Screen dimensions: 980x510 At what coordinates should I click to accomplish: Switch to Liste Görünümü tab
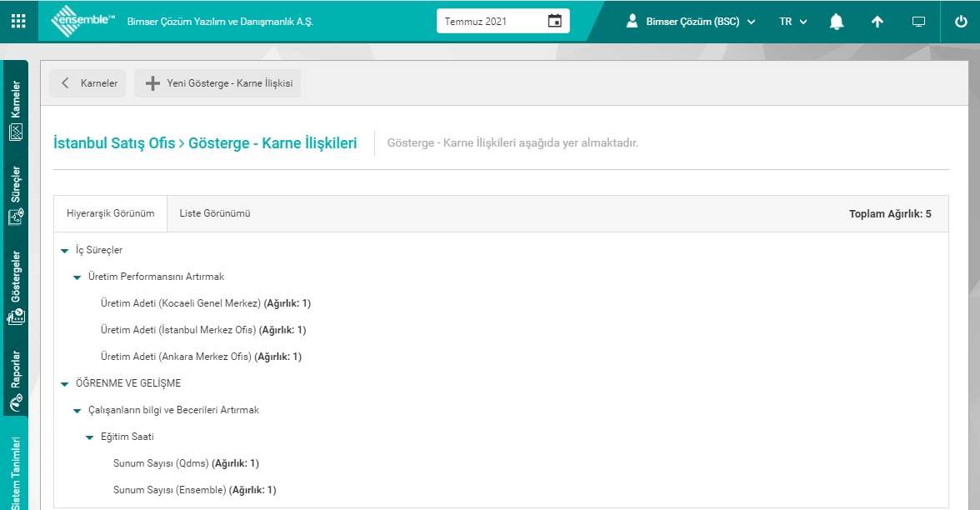click(215, 213)
